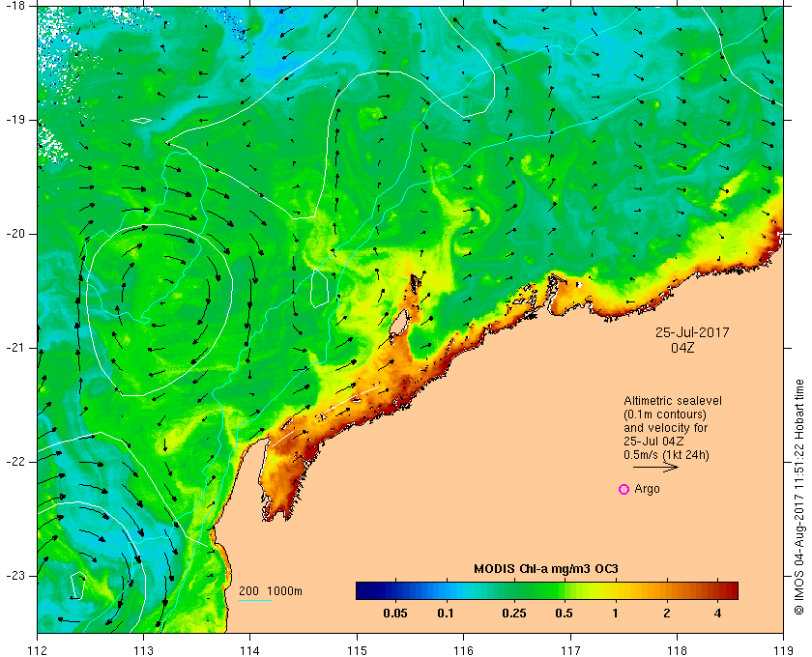Click the 'MODIS Chl-a mg/m3 OC3' title
812x657 pixels.
click(x=546, y=569)
